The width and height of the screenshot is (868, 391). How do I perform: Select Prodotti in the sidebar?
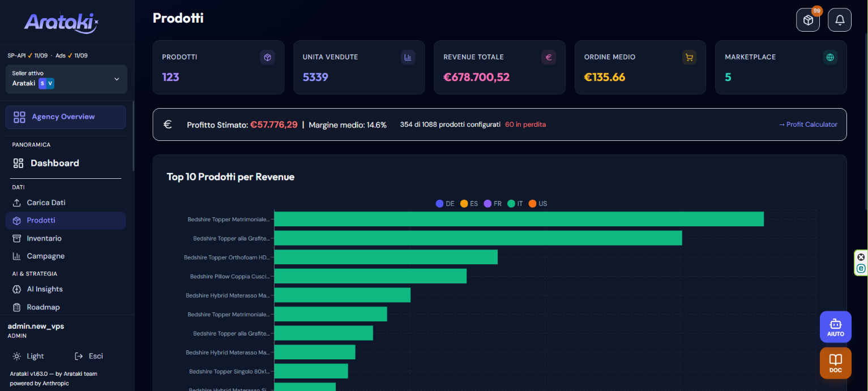pyautogui.click(x=66, y=220)
